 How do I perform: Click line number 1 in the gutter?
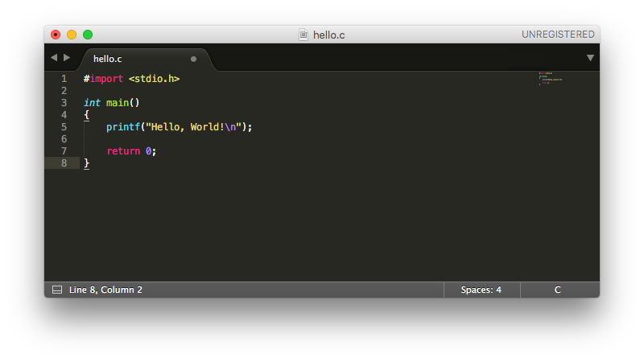(x=64, y=79)
